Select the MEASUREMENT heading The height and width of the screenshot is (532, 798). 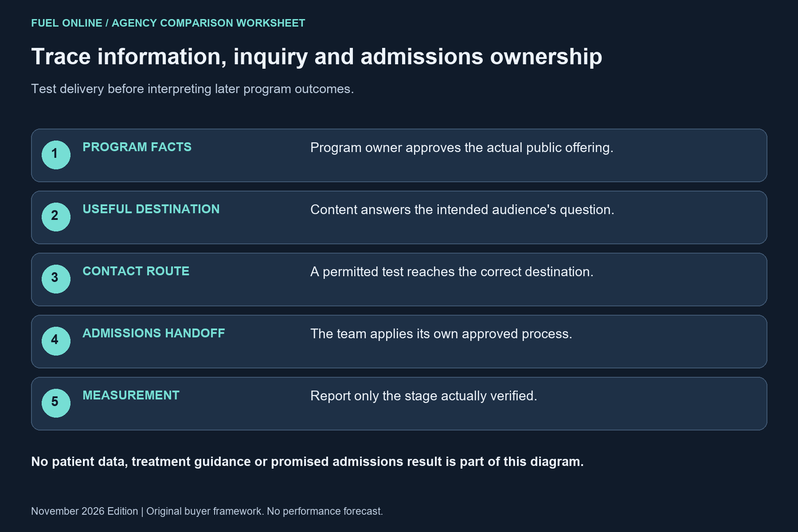[x=131, y=395]
